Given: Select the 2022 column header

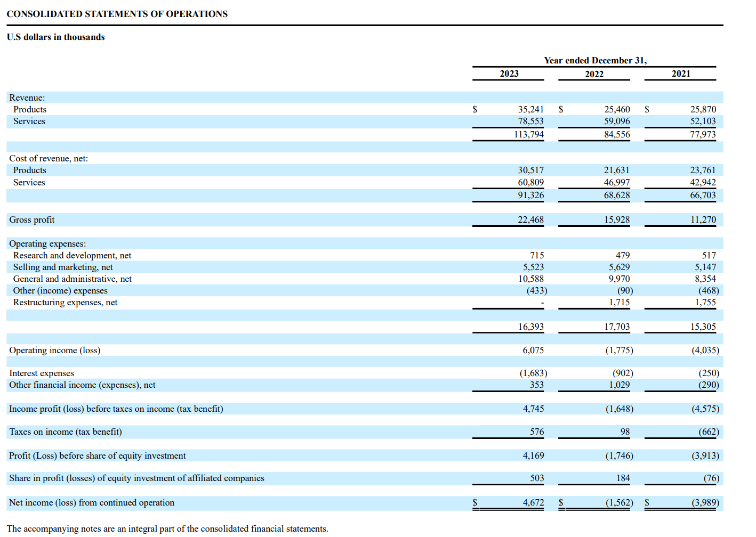Looking at the screenshot, I should 593,74.
